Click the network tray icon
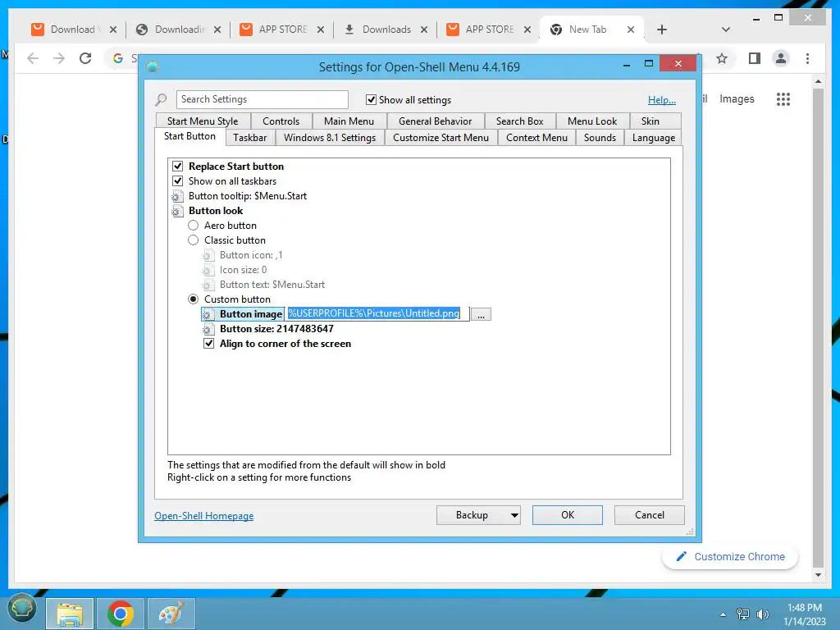The width and height of the screenshot is (840, 630). coord(743,614)
